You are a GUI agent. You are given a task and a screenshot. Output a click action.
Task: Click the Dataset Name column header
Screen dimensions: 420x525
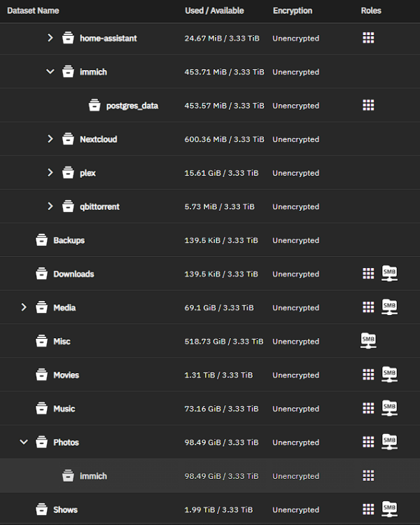click(x=33, y=11)
